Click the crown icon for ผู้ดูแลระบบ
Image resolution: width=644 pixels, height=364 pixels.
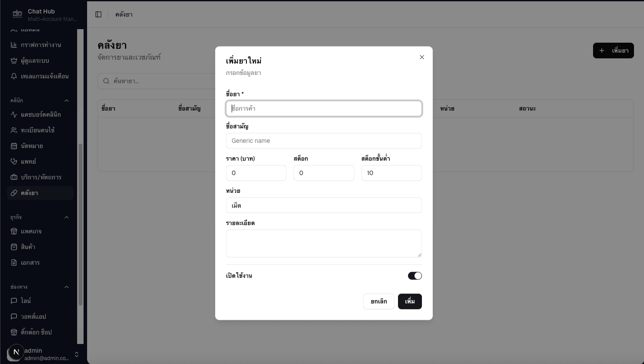pos(14,61)
